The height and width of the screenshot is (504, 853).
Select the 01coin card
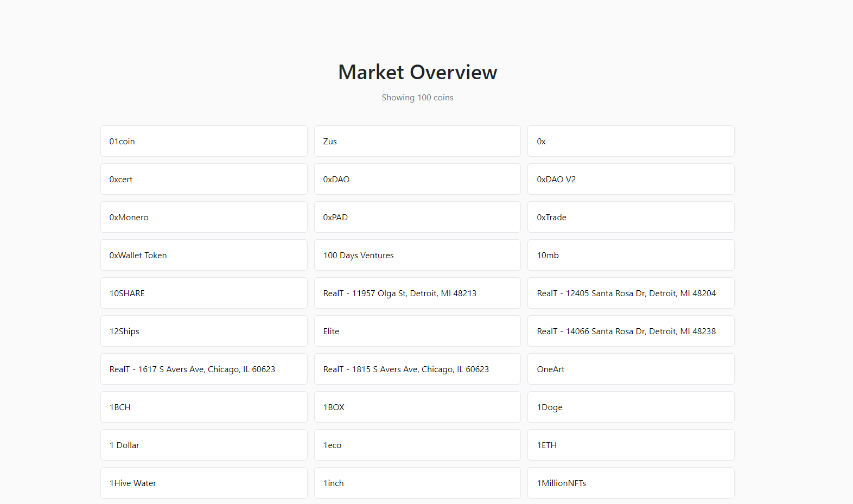[x=204, y=141]
